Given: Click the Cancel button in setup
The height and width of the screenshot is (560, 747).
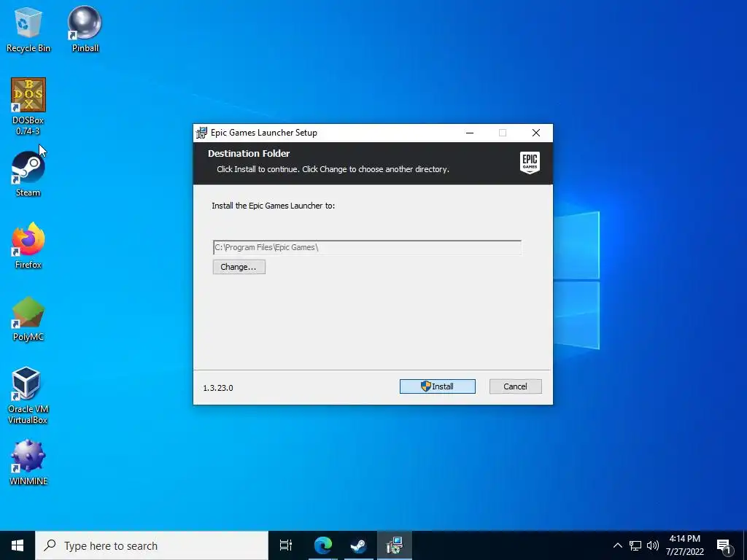Looking at the screenshot, I should pyautogui.click(x=516, y=386).
